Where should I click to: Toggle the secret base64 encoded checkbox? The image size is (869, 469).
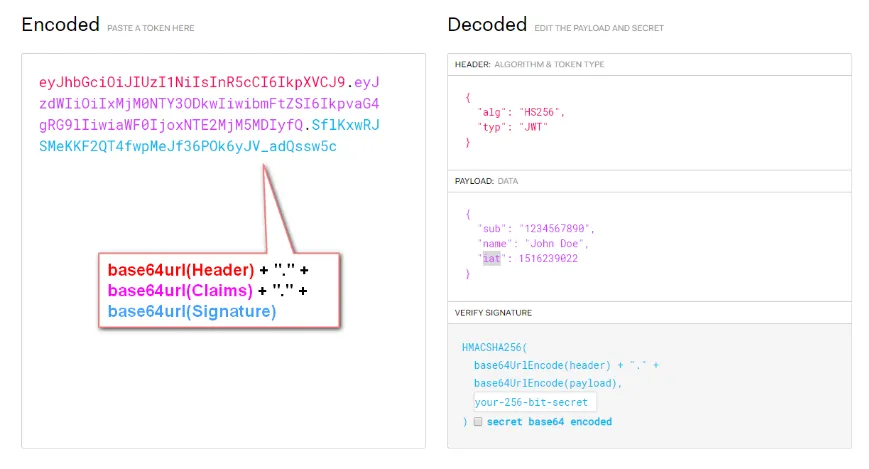(479, 422)
